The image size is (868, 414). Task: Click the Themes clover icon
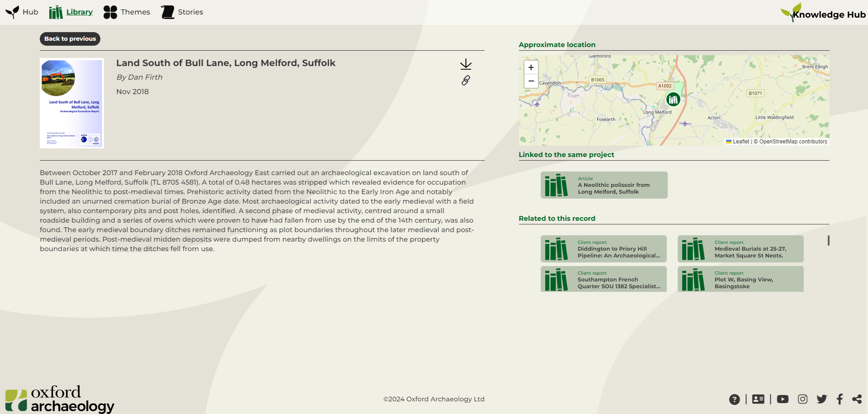click(110, 12)
